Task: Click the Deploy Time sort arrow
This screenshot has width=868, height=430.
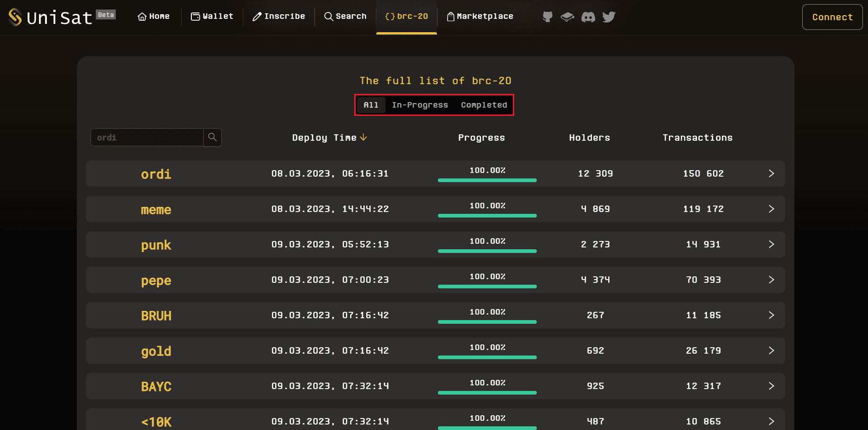Action: 363,138
